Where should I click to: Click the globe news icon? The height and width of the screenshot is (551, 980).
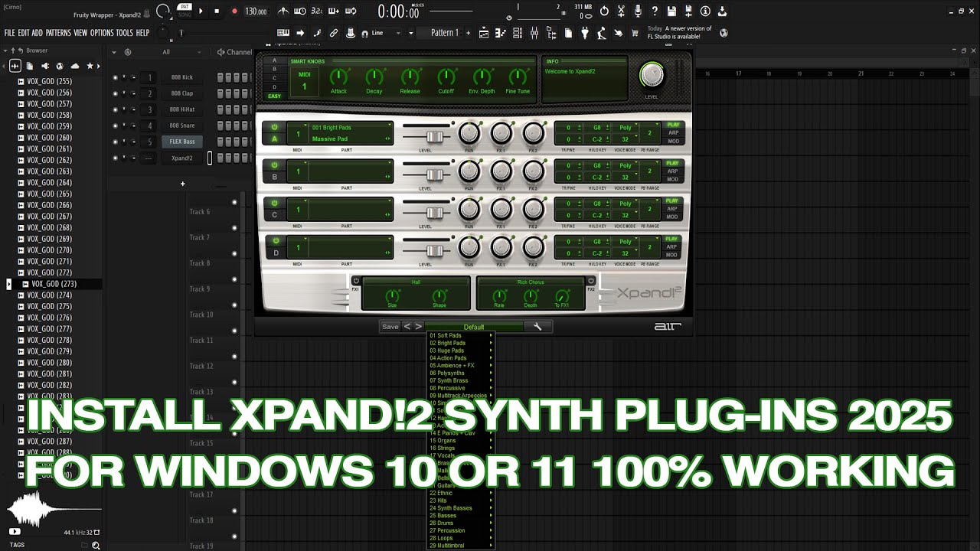point(724,33)
